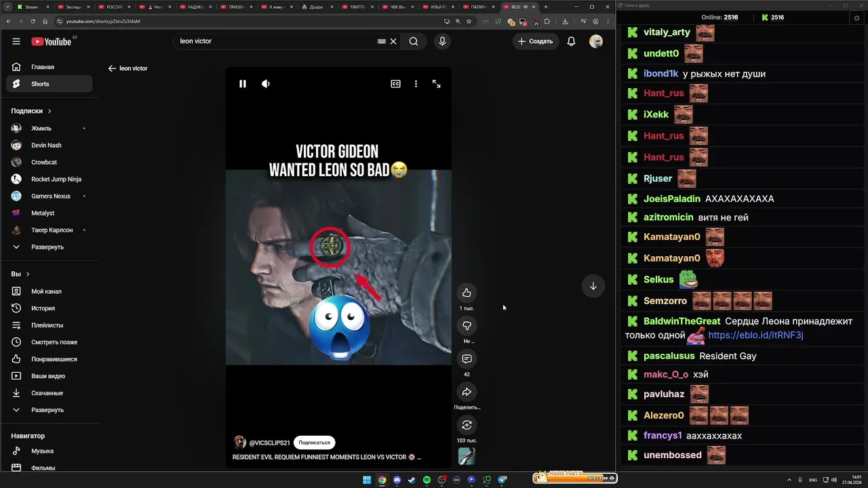Open Windows Start menu
The image size is (868, 488).
click(367, 480)
